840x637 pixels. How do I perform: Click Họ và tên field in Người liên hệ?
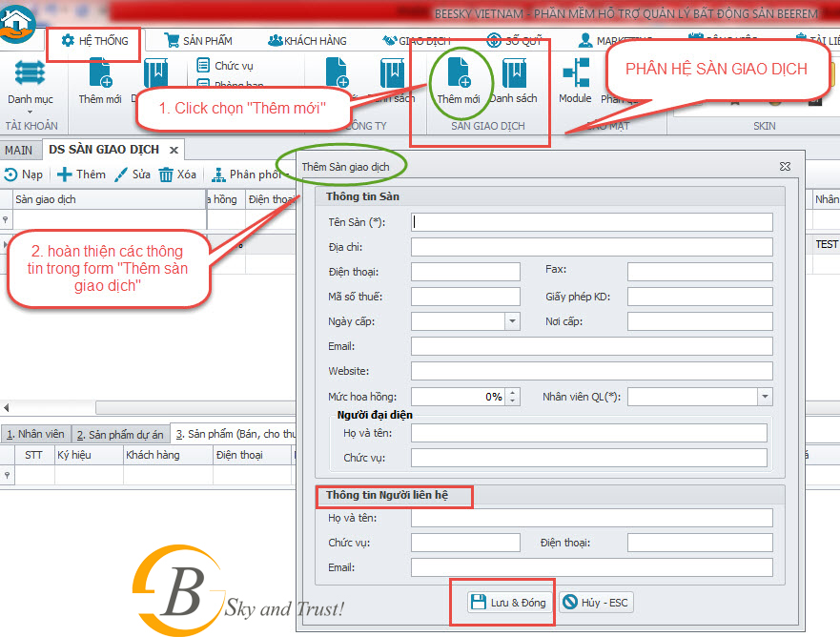(591, 518)
